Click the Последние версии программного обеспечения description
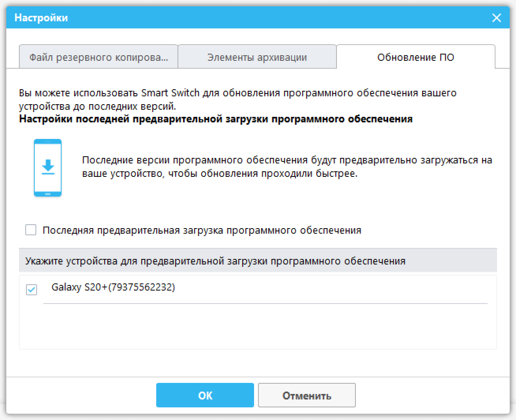 (x=287, y=167)
